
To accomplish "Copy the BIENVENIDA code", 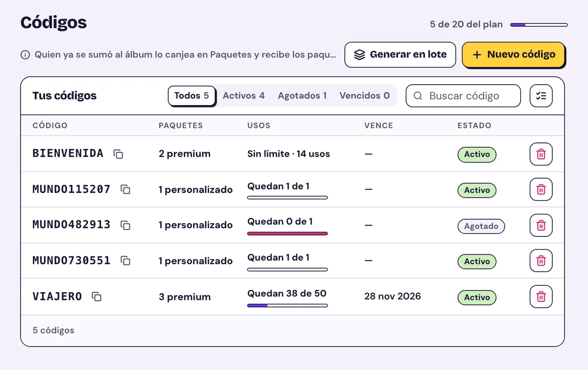I will click(x=118, y=154).
